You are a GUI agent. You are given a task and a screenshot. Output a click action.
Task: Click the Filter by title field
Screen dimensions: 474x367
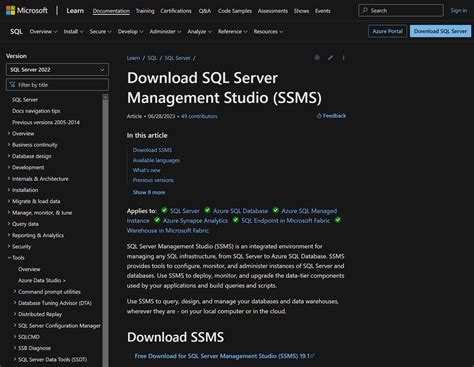point(57,85)
